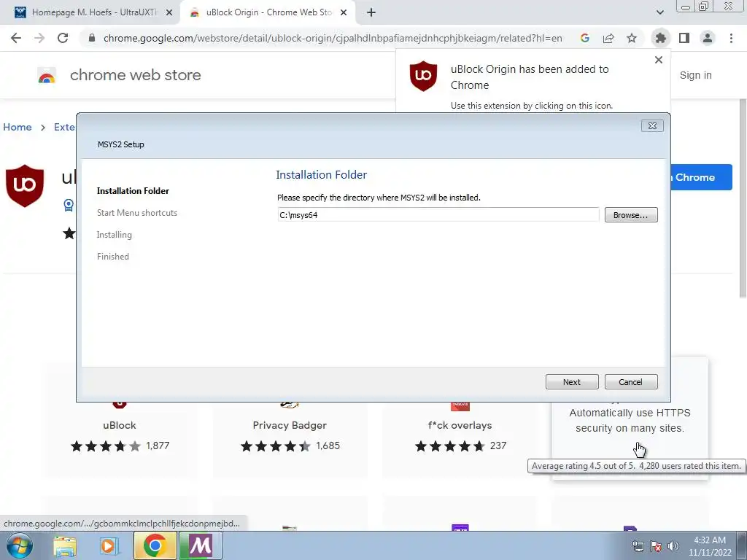Click the Installing step label
This screenshot has height=560, width=747.
(x=115, y=235)
